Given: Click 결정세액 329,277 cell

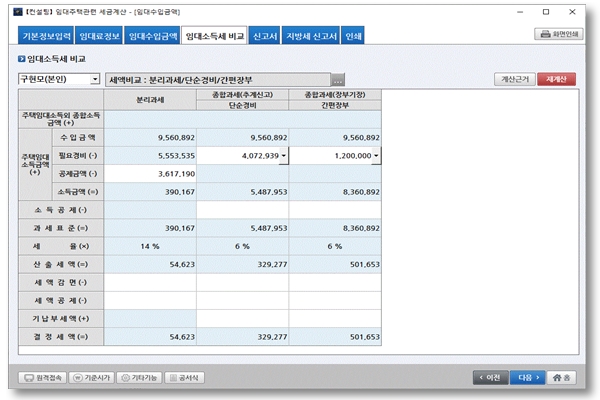Looking at the screenshot, I should 243,337.
